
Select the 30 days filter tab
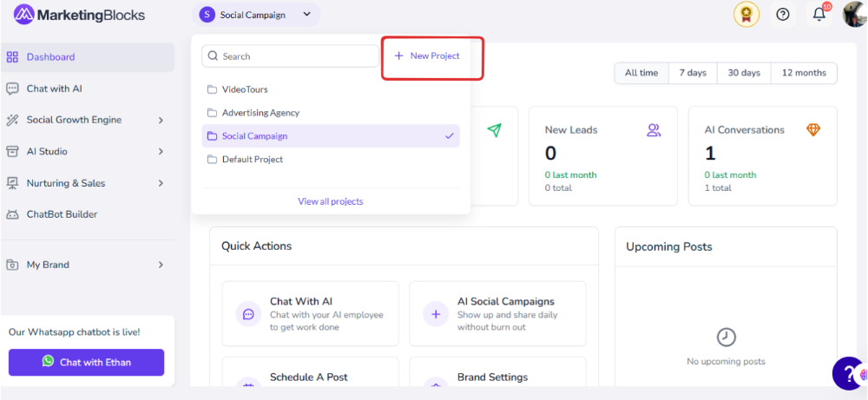click(744, 73)
